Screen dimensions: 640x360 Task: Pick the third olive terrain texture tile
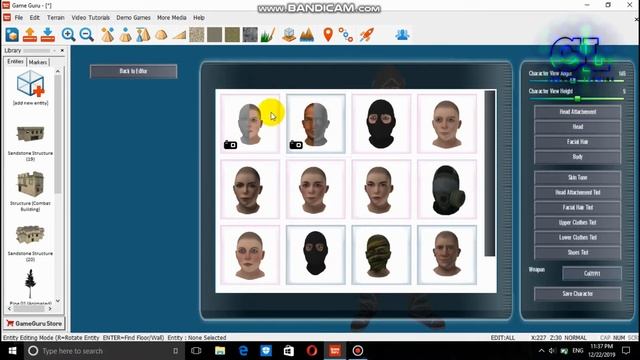point(232,35)
